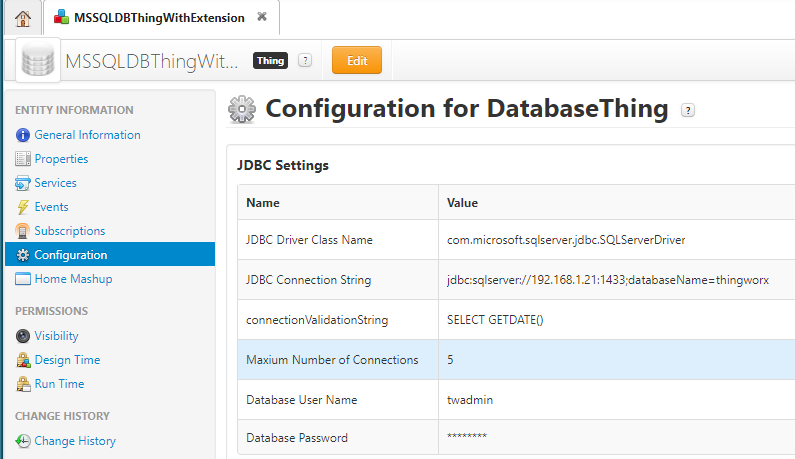
Task: Click the gear icon beside the Configuration heading
Action: click(x=242, y=109)
